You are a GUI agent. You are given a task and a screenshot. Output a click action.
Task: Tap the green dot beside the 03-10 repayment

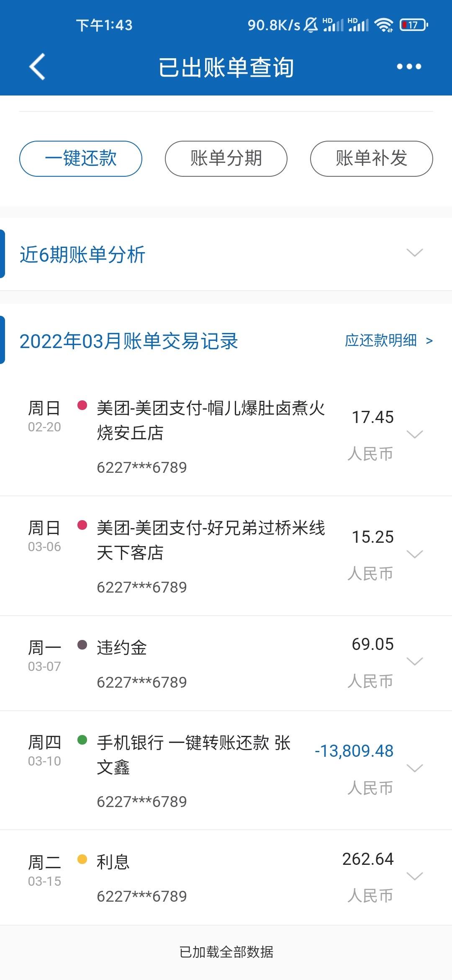point(82,740)
